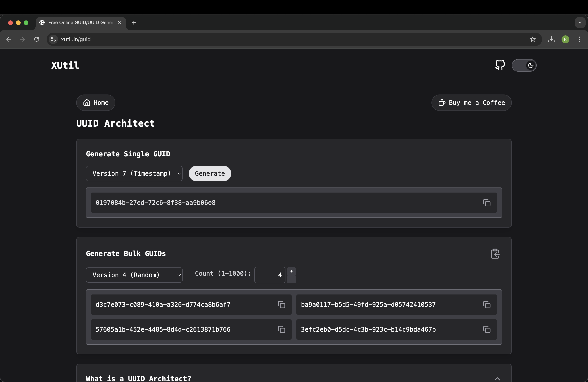The width and height of the screenshot is (588, 382).
Task: Open a new browser tab
Action: (134, 23)
